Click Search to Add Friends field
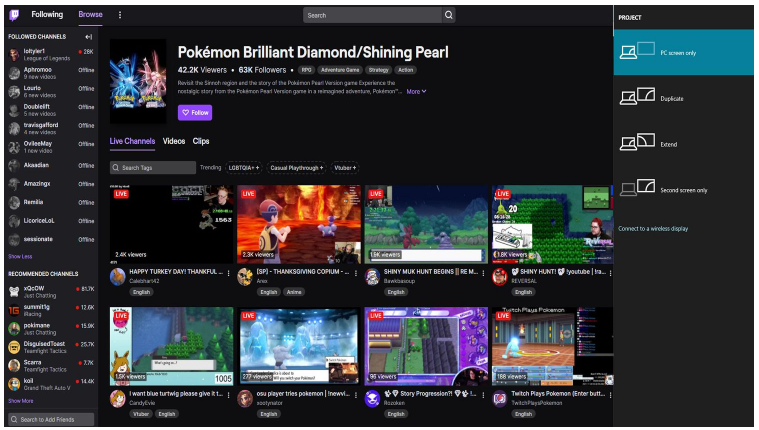Screen dimensions: 759x430 (51, 419)
